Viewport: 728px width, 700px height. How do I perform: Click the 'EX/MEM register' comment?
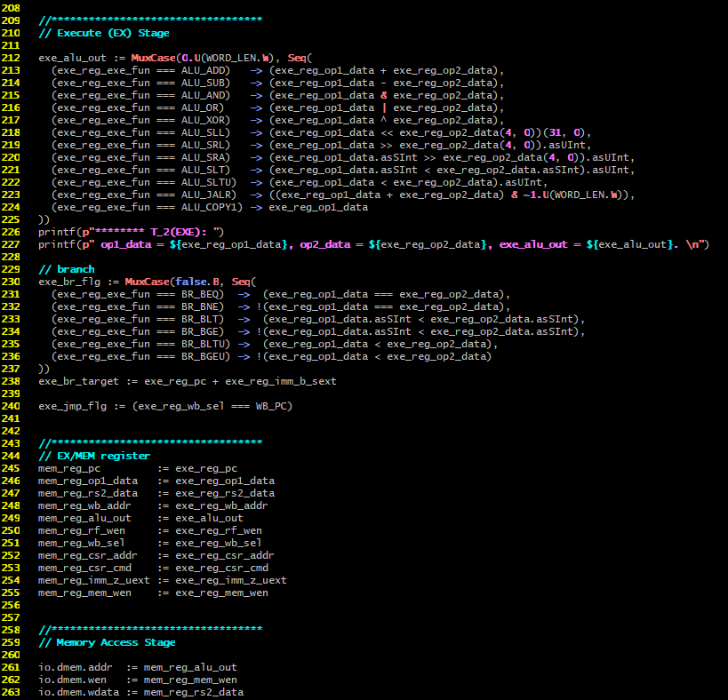pos(94,456)
